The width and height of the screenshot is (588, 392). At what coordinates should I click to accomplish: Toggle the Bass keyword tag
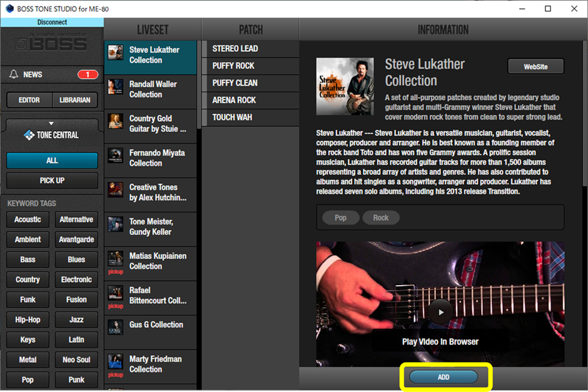pos(28,259)
